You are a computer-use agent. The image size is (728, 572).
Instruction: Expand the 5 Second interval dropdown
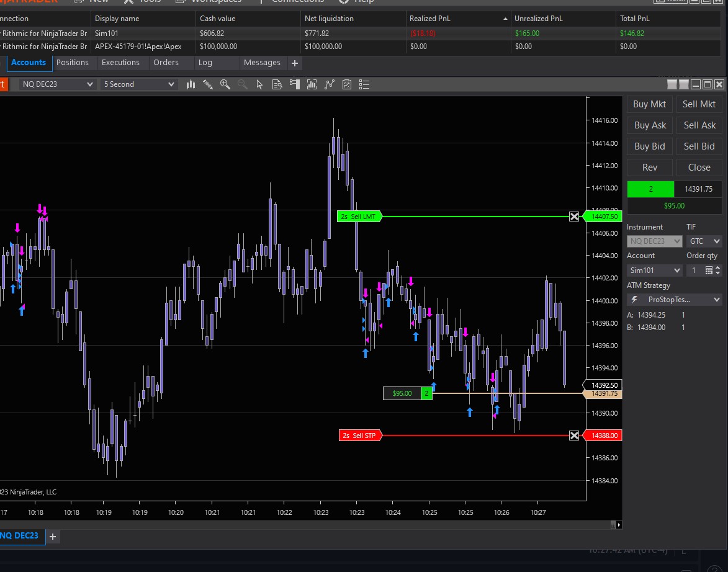tap(171, 84)
